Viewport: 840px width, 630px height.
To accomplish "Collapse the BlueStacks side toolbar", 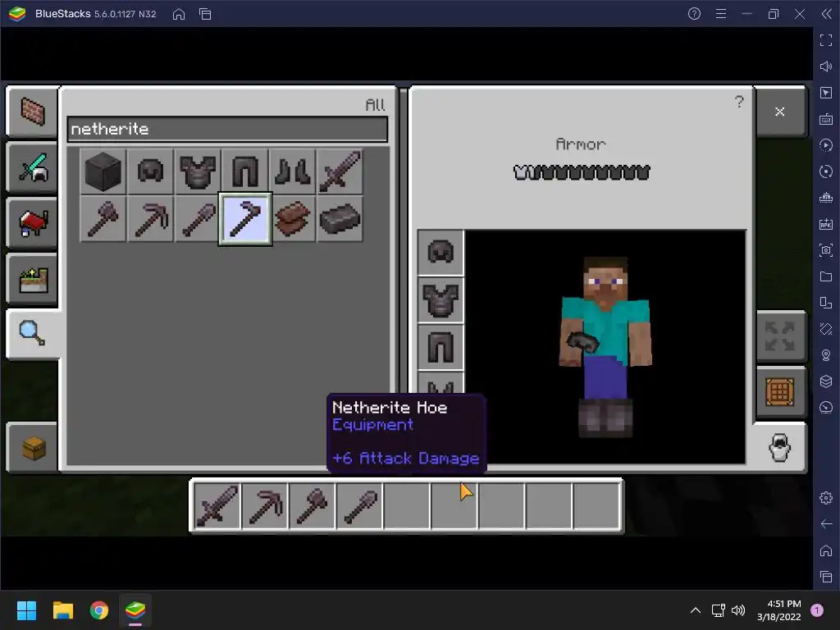I will point(827,14).
